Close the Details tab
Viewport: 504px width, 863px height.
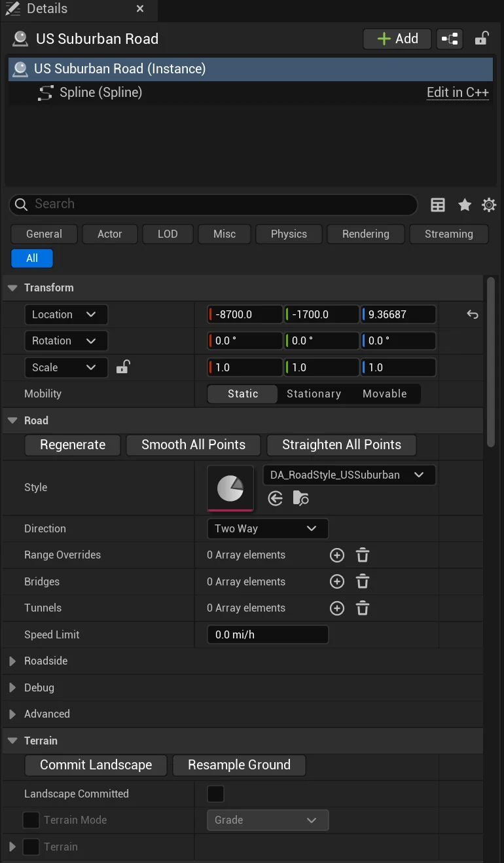(140, 9)
